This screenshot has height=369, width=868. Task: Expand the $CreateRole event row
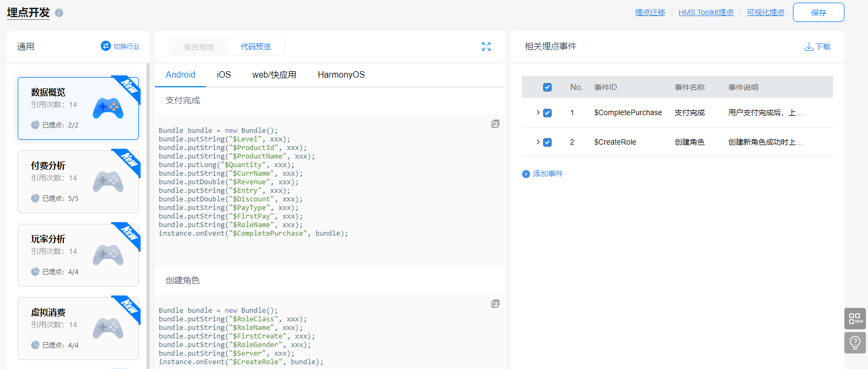[x=538, y=142]
